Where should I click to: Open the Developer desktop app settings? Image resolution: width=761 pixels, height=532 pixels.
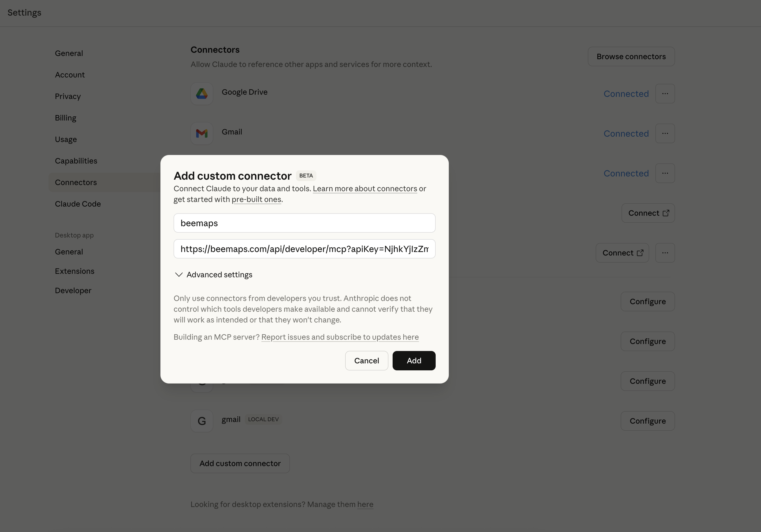[x=73, y=290]
